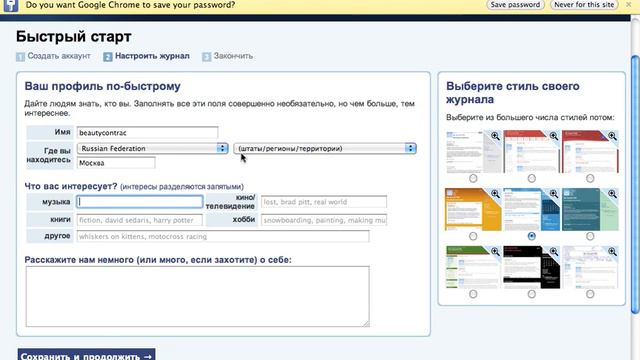Click the Имя name field
Screen dimensions: 640x360
[147, 133]
